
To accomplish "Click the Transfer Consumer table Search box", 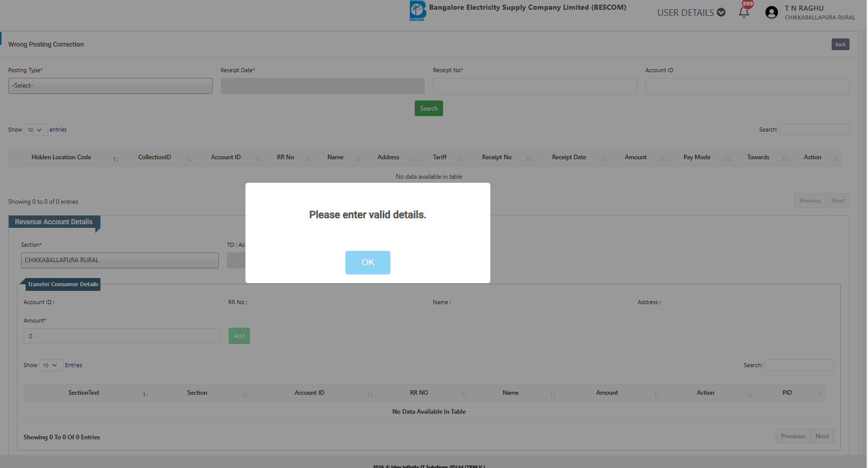I will [x=799, y=366].
